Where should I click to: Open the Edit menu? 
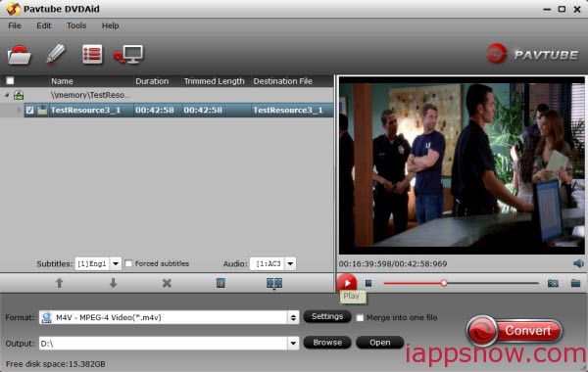[x=44, y=25]
